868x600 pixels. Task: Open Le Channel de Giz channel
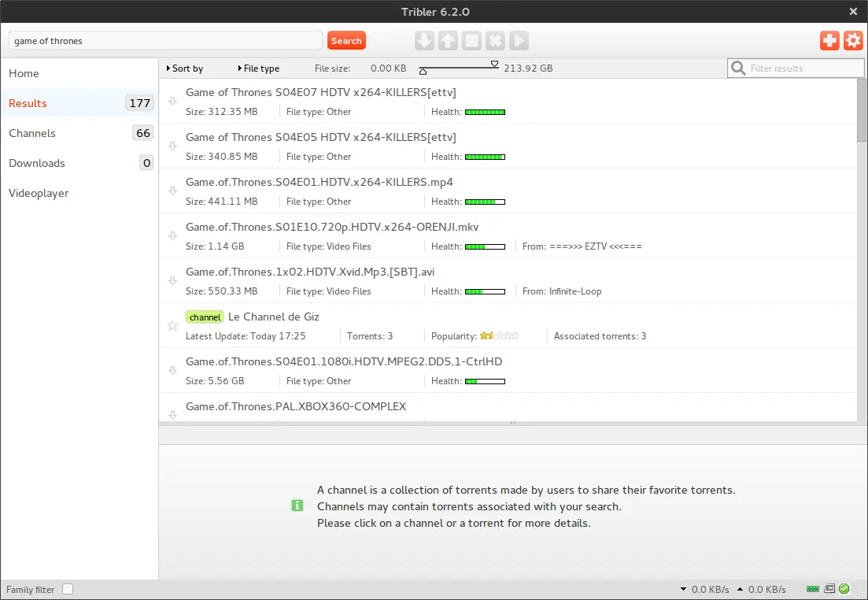274,317
